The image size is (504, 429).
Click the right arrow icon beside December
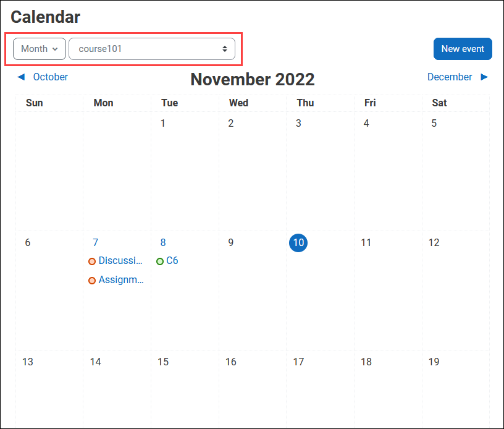point(484,77)
